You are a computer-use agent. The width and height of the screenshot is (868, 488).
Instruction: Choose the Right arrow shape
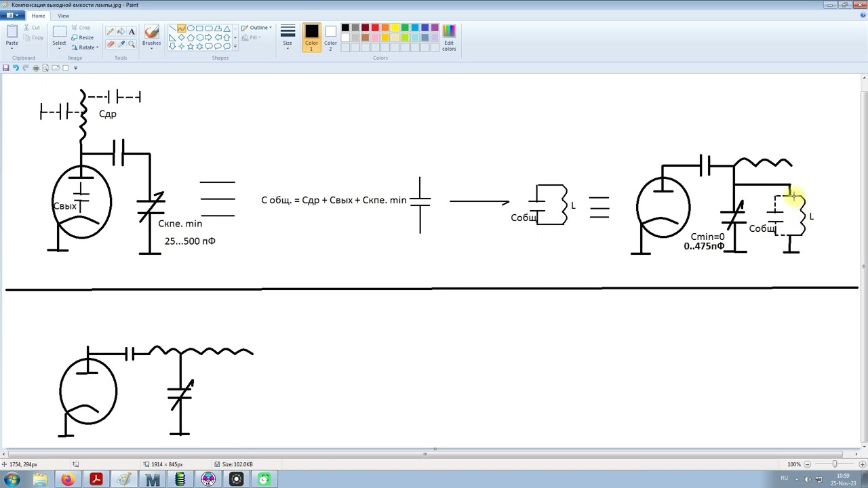click(x=208, y=37)
